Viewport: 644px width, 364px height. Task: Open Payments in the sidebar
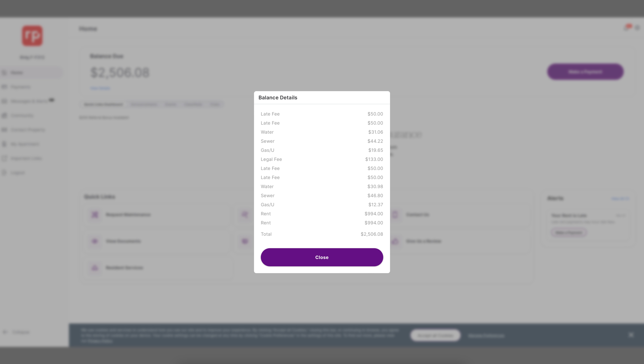tap(21, 87)
